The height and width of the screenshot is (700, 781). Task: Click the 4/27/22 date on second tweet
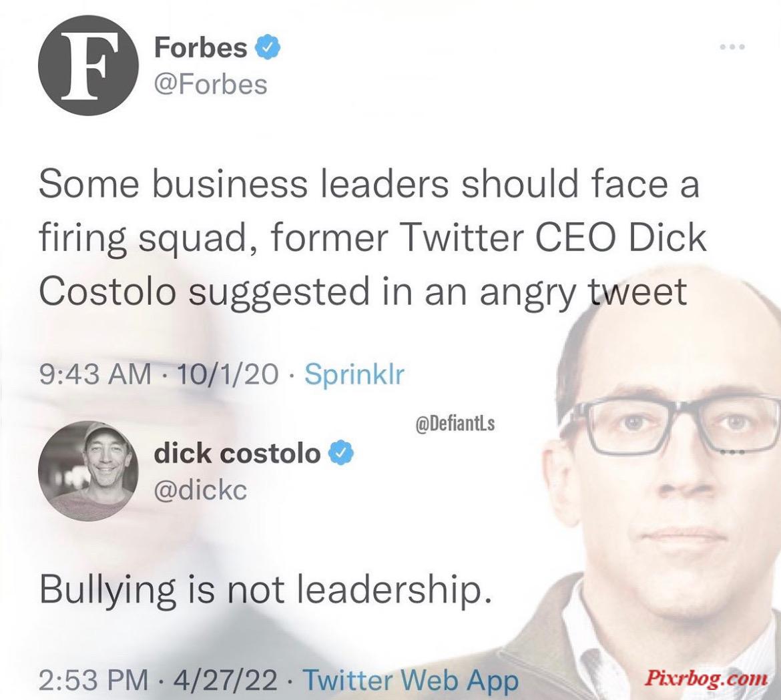[x=226, y=679]
